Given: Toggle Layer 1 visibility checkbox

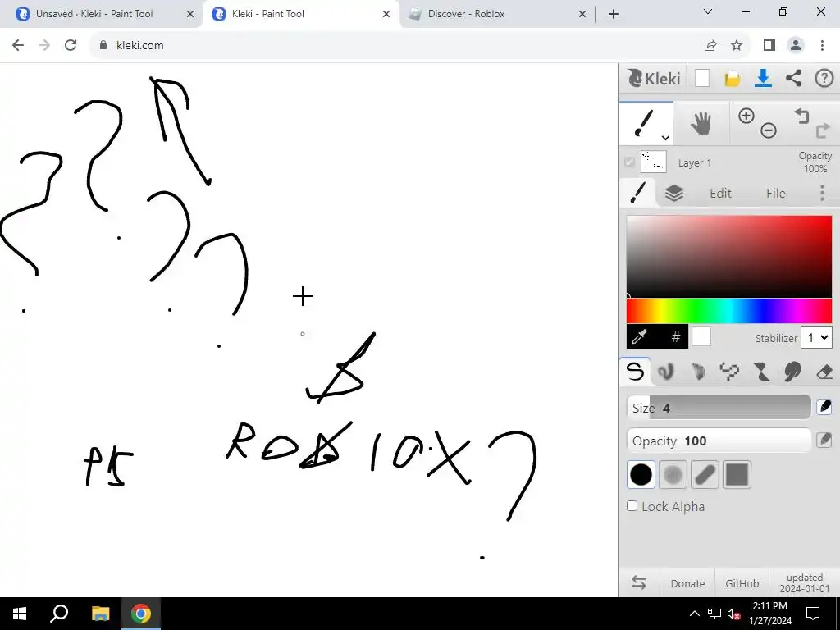Looking at the screenshot, I should point(629,162).
